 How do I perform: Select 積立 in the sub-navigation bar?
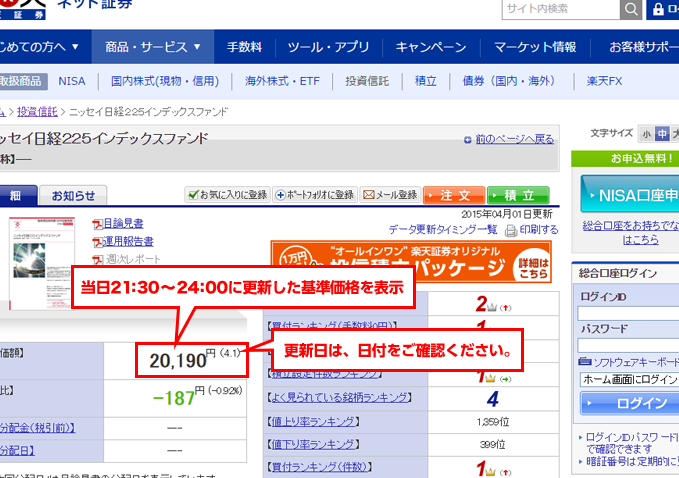coord(426,81)
